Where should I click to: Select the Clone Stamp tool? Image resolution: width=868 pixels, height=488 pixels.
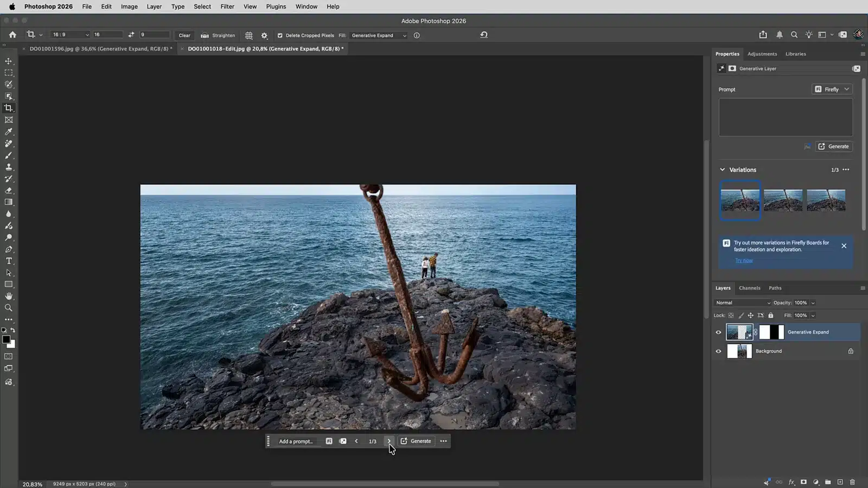tap(9, 167)
